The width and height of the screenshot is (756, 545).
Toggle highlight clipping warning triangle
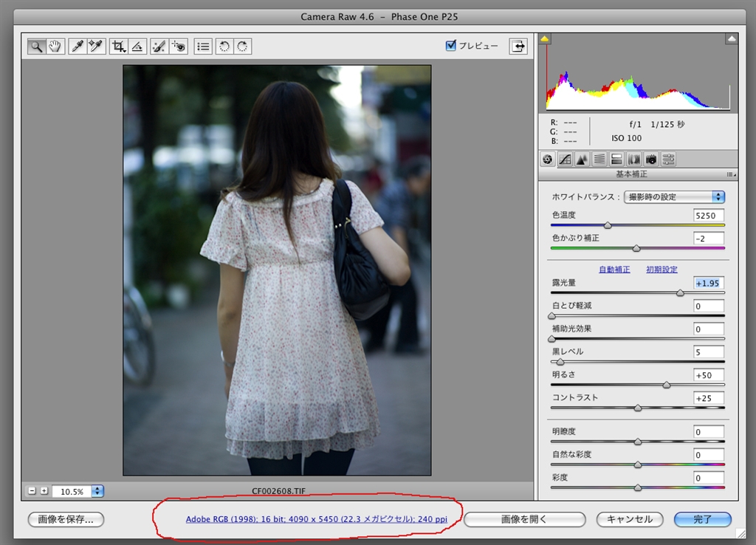click(732, 38)
